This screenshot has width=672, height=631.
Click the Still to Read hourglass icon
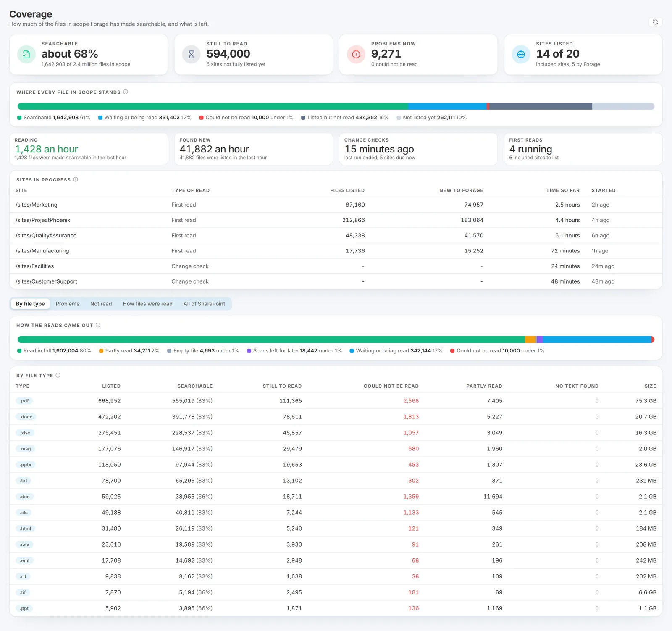point(191,54)
